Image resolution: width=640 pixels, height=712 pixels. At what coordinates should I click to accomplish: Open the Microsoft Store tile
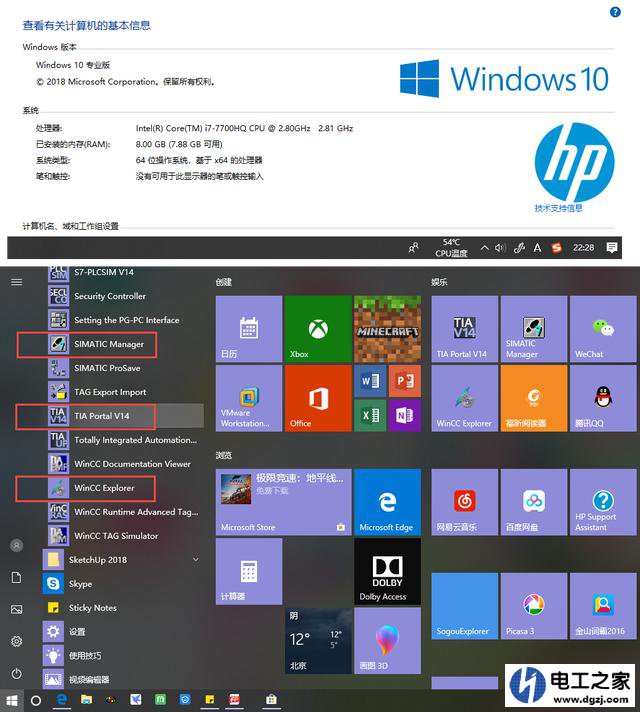point(283,502)
